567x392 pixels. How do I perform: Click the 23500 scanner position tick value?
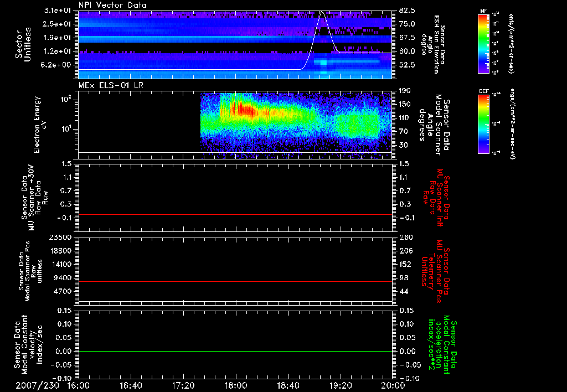tap(60, 237)
